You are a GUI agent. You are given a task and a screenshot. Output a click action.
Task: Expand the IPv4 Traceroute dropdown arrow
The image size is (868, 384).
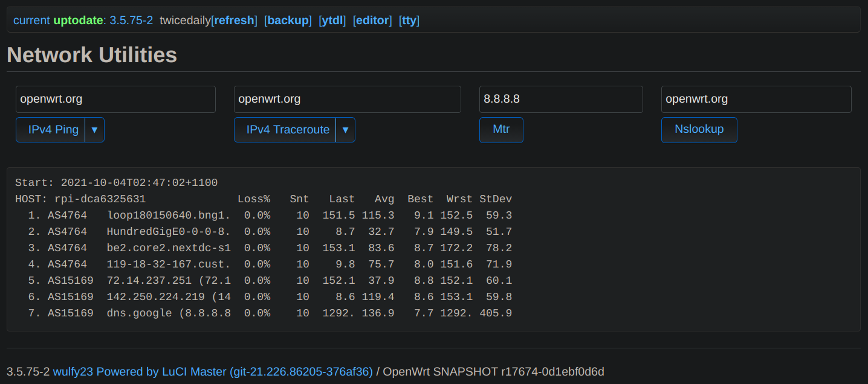click(x=346, y=130)
